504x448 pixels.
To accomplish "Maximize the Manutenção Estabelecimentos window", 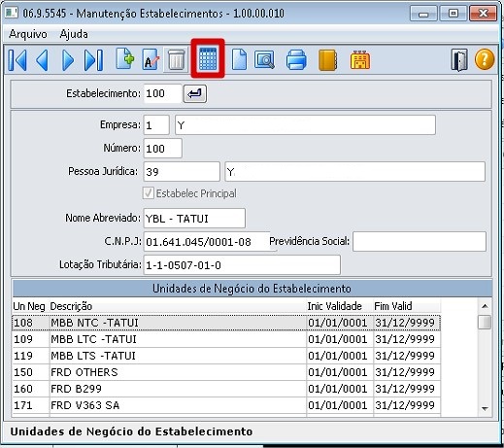I will click(454, 14).
